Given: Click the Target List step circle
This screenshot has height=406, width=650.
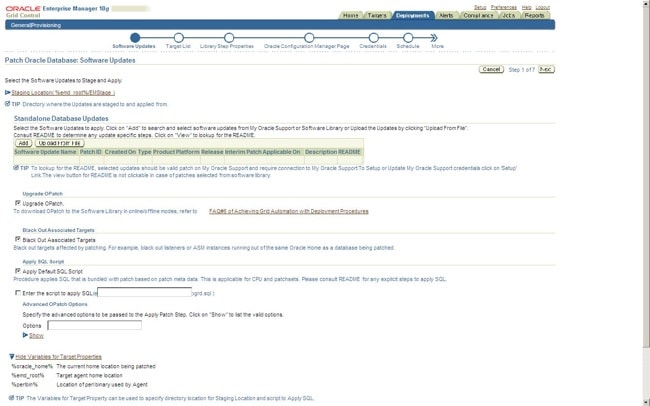Looking at the screenshot, I should (x=179, y=38).
